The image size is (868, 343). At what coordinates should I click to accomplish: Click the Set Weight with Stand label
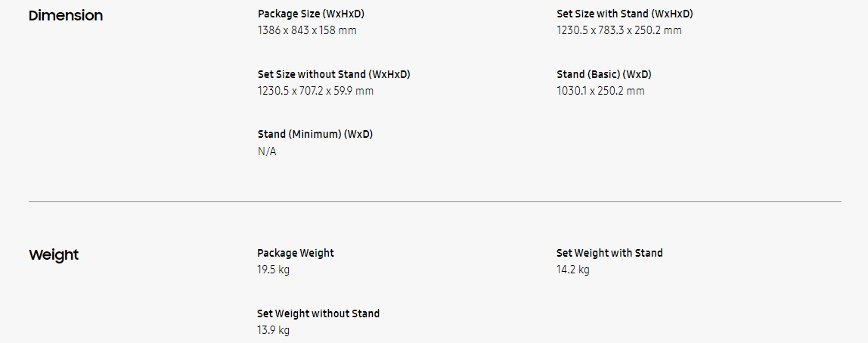[x=609, y=253]
